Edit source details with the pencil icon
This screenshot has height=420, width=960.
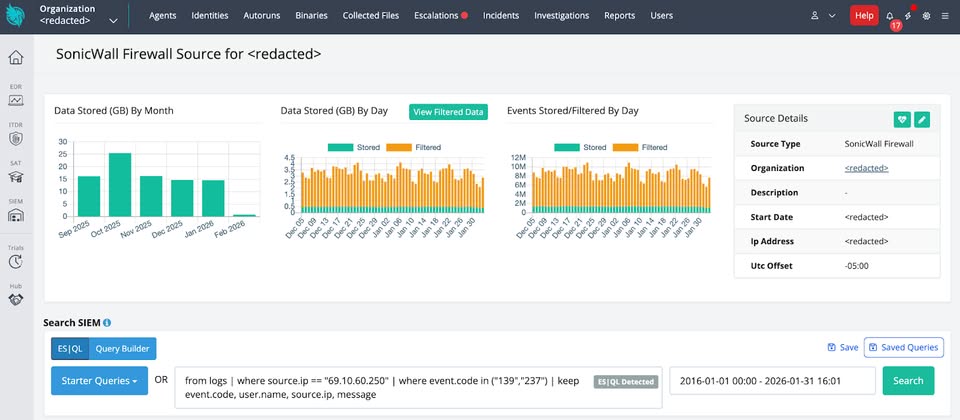click(x=922, y=119)
